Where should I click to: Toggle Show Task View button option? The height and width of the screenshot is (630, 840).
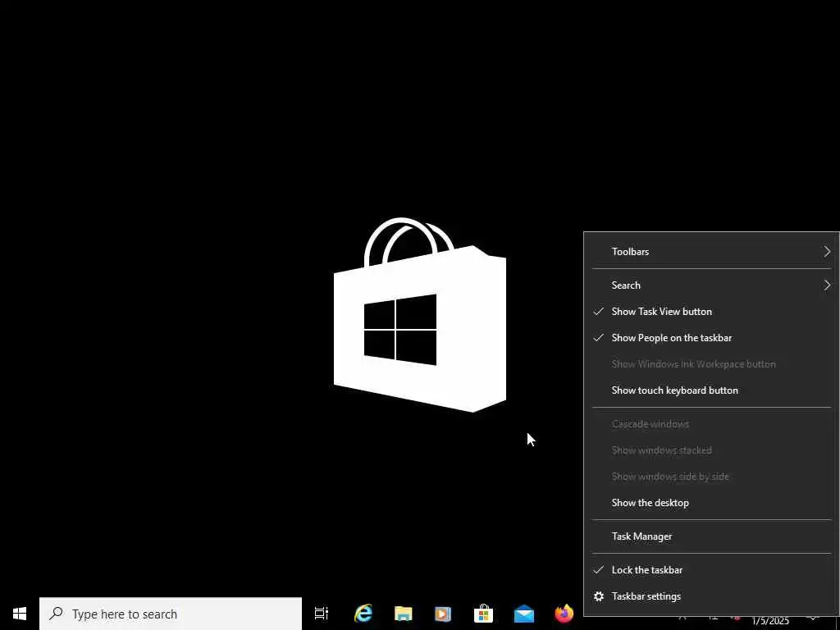point(711,311)
